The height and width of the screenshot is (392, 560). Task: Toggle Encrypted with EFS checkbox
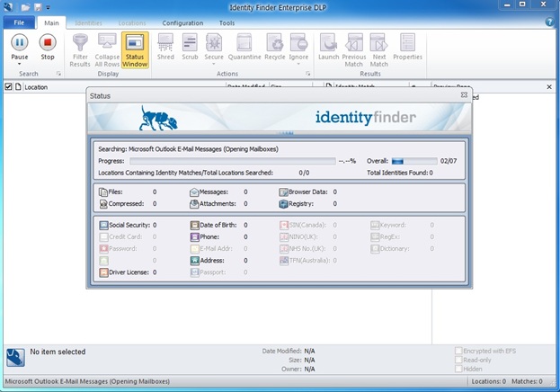[x=458, y=351]
